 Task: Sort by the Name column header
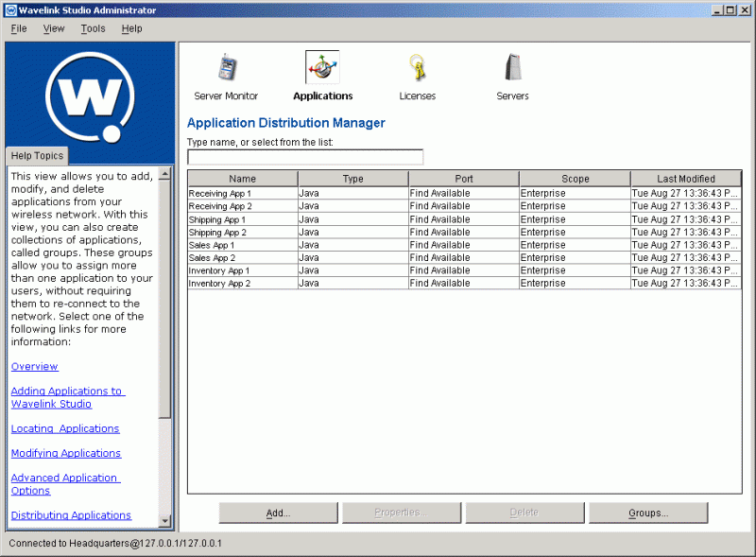click(243, 179)
